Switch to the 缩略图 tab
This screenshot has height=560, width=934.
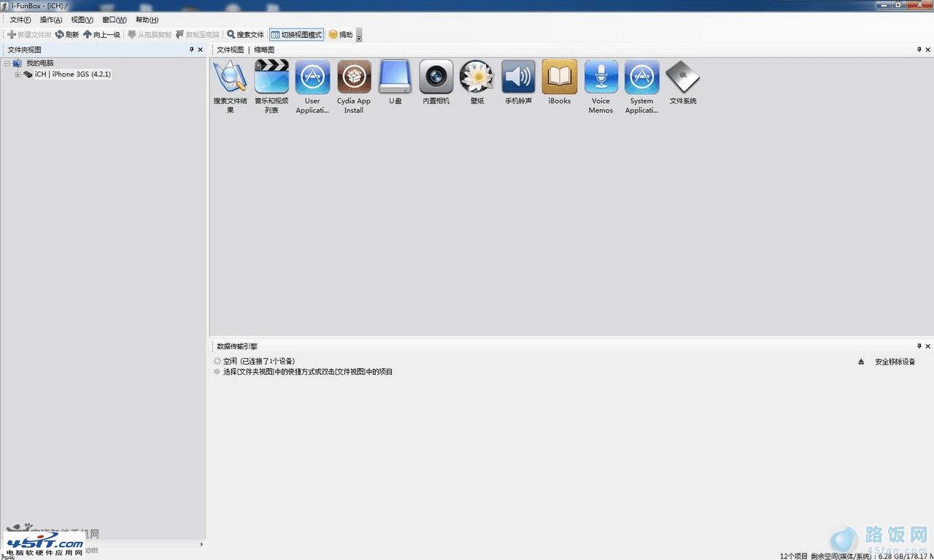(x=264, y=50)
